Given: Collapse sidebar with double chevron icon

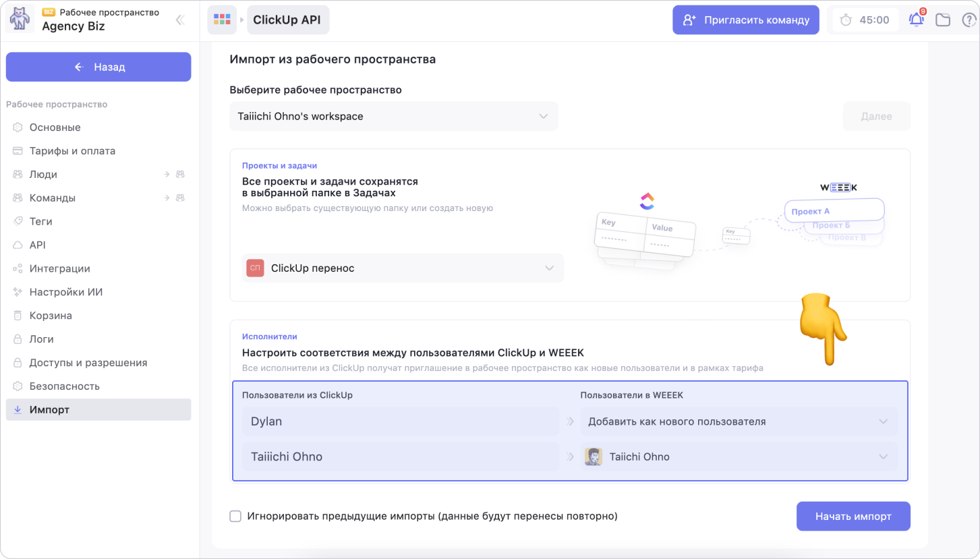Looking at the screenshot, I should 180,20.
